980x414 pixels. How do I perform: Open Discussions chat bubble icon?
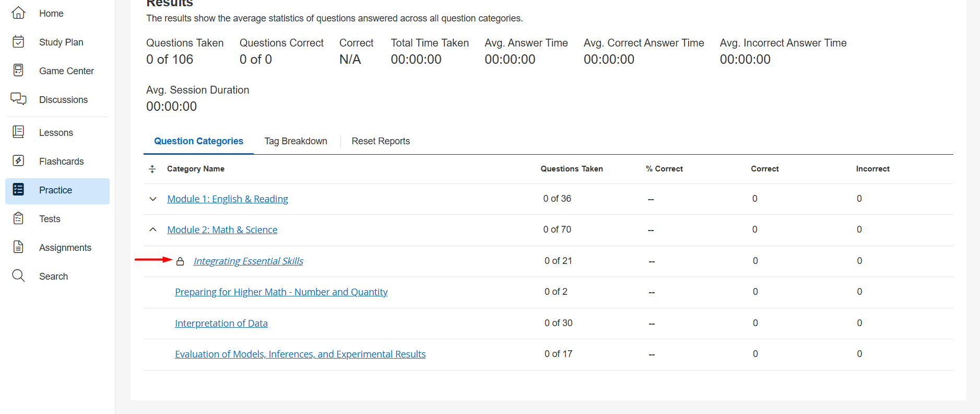(x=18, y=99)
